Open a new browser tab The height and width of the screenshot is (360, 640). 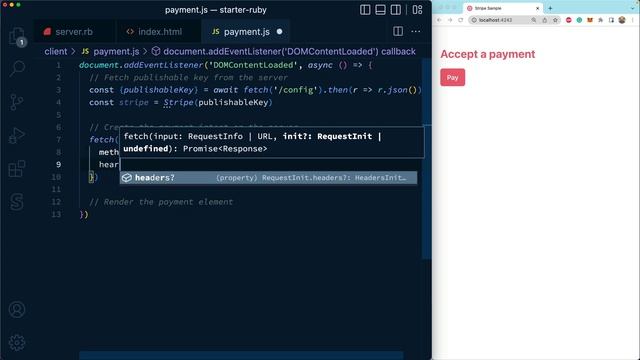coord(550,8)
